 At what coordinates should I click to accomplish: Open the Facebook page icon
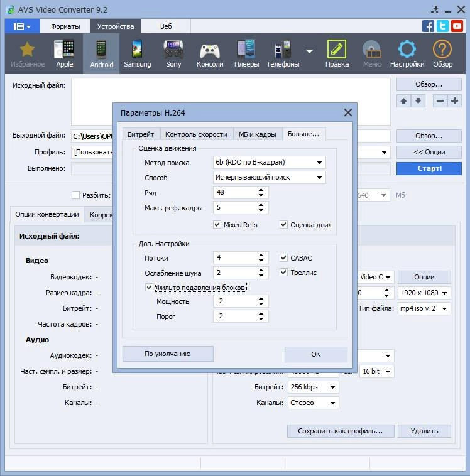(x=428, y=26)
